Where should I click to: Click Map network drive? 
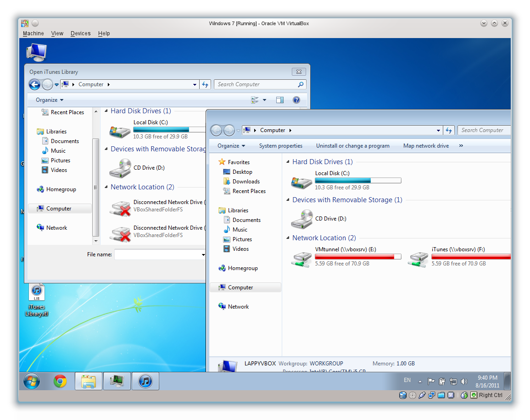pyautogui.click(x=426, y=146)
